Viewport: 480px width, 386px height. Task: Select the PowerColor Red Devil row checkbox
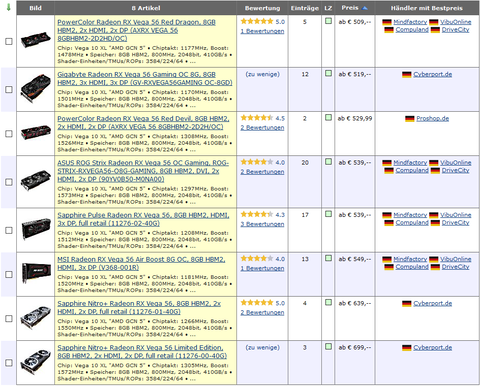[9, 134]
